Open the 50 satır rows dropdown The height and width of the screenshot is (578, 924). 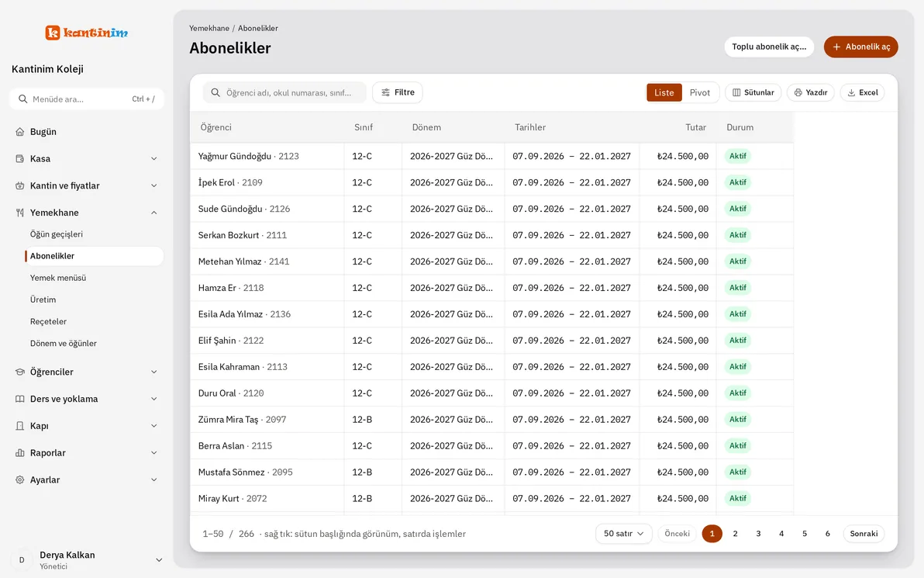[x=623, y=534]
